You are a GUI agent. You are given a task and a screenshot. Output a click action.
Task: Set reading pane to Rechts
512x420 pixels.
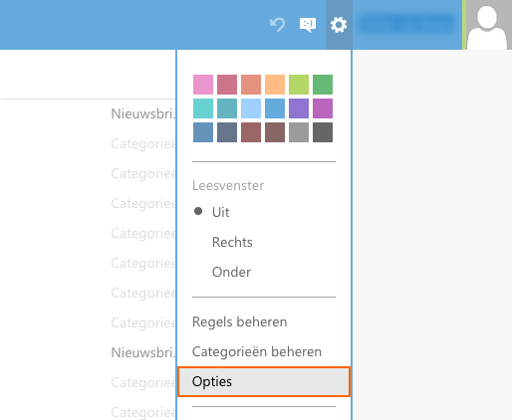(x=232, y=242)
